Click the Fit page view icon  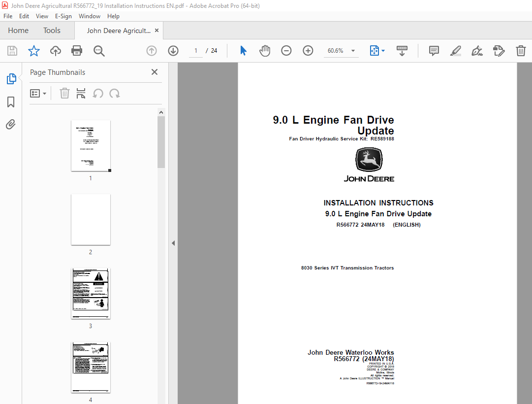(374, 51)
